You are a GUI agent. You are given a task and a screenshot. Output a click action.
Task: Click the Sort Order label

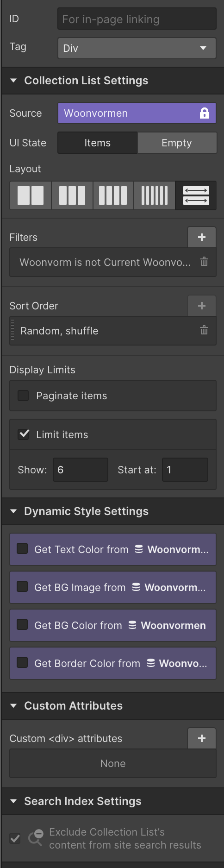point(34,306)
